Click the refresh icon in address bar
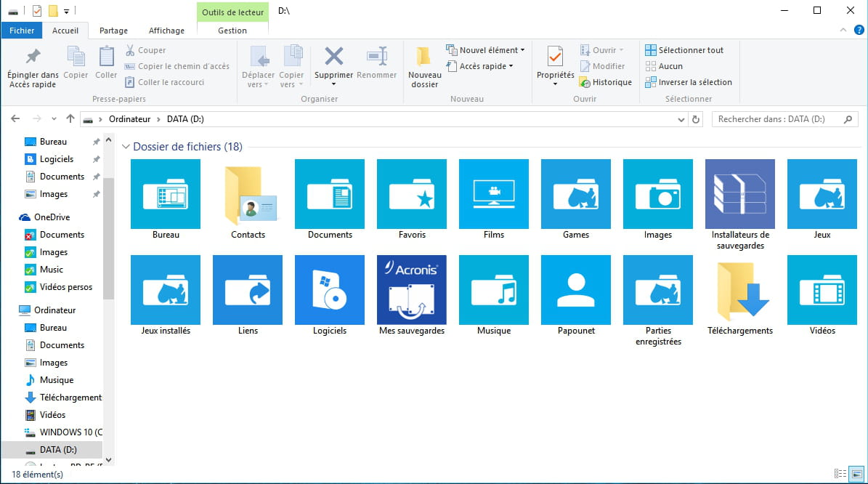The width and height of the screenshot is (868, 484). [696, 119]
